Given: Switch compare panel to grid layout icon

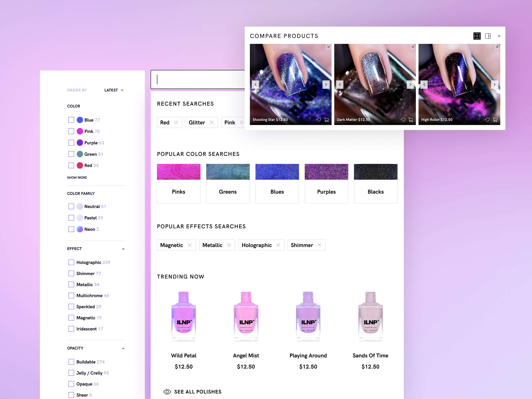Looking at the screenshot, I should coord(477,36).
